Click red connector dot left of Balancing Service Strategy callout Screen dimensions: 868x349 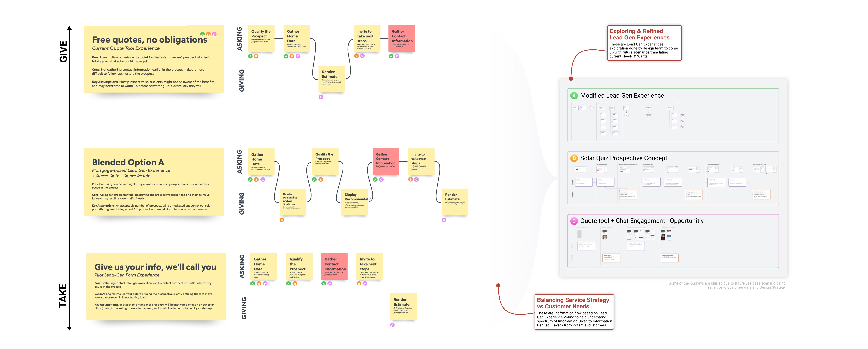(498, 286)
